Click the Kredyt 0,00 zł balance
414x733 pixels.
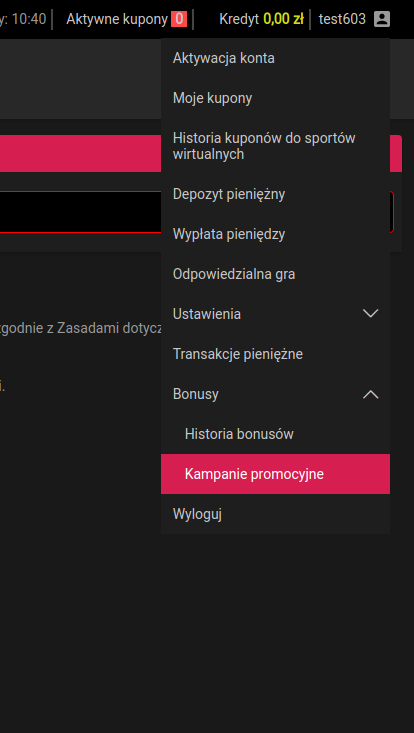coord(261,19)
